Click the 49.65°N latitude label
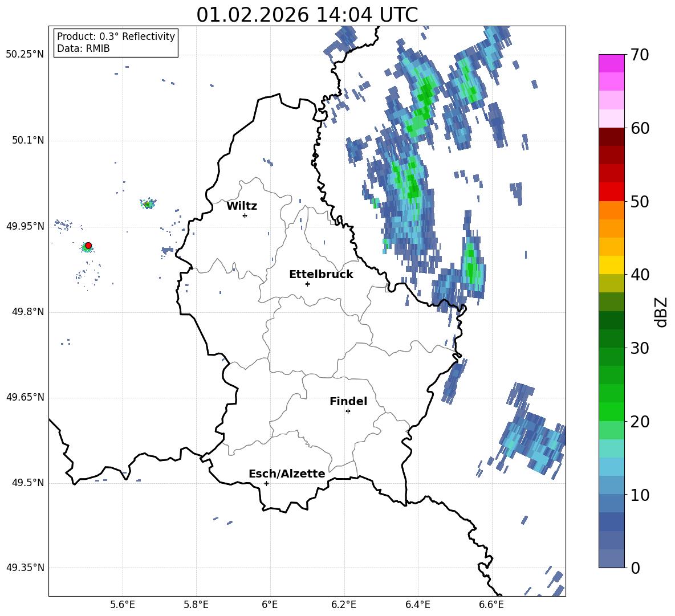 click(25, 397)
